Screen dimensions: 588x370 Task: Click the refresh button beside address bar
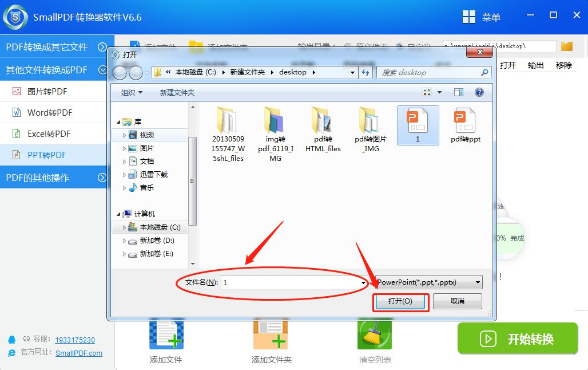coord(366,72)
